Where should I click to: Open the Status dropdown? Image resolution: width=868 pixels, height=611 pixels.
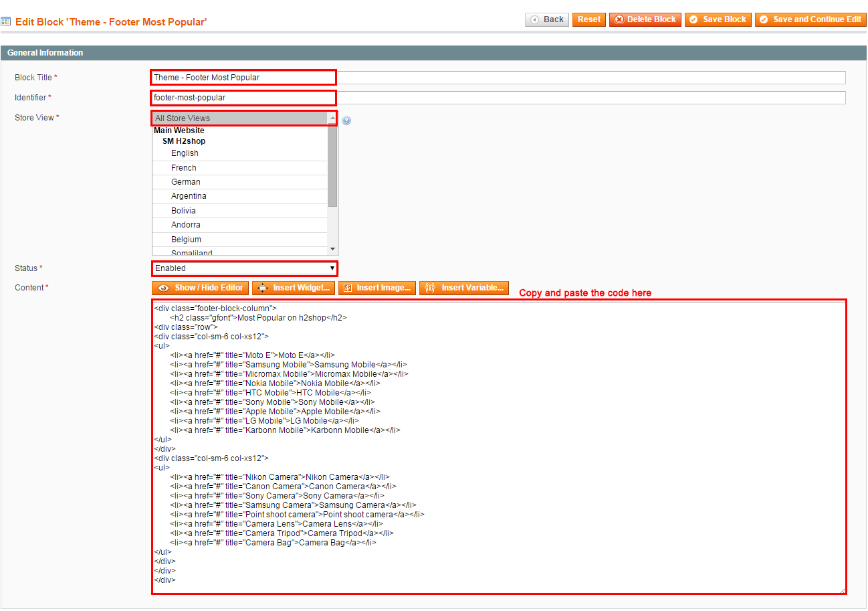245,268
